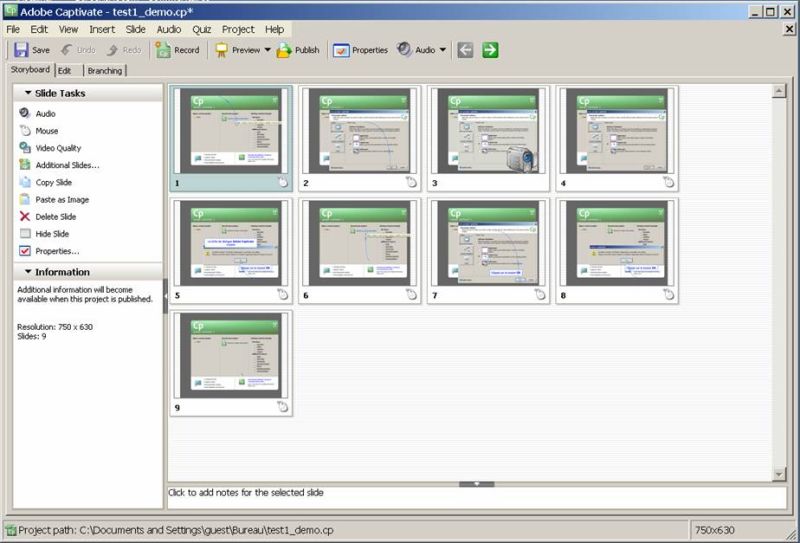The width and height of the screenshot is (800, 543).
Task: Click the Undo arrow icon
Action: pos(66,50)
